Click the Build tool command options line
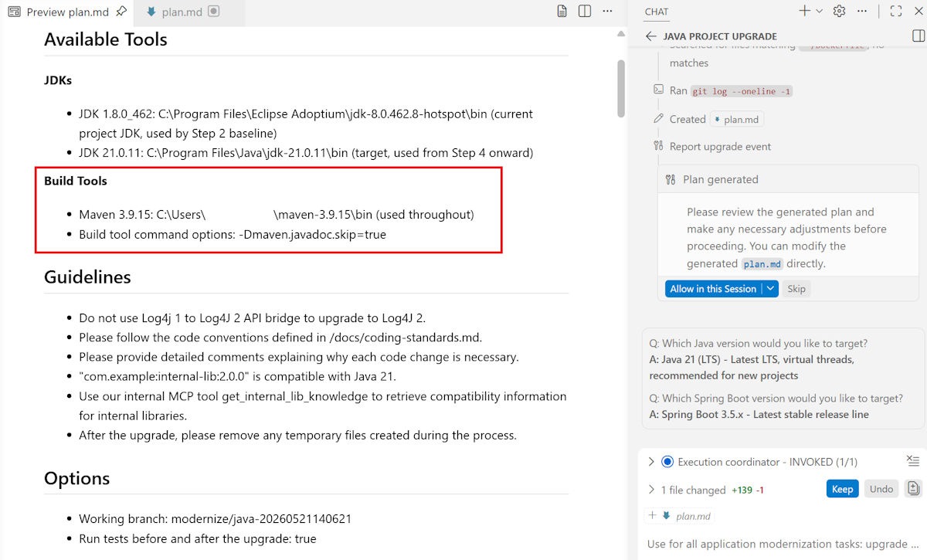927x560 pixels. coord(233,234)
